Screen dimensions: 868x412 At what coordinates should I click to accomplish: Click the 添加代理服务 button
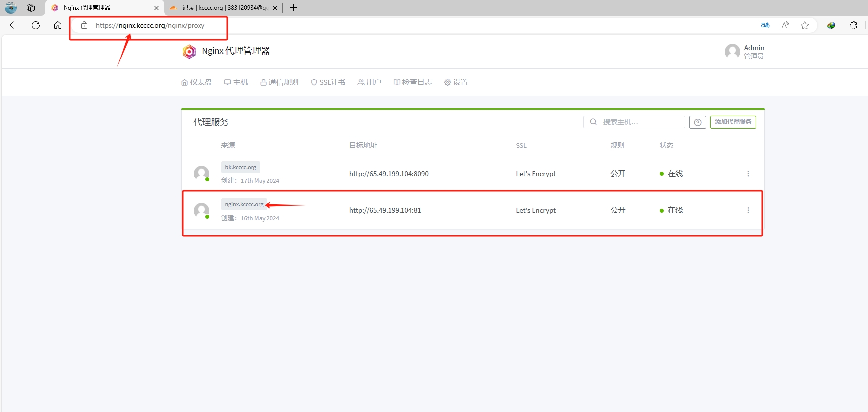[x=733, y=122]
